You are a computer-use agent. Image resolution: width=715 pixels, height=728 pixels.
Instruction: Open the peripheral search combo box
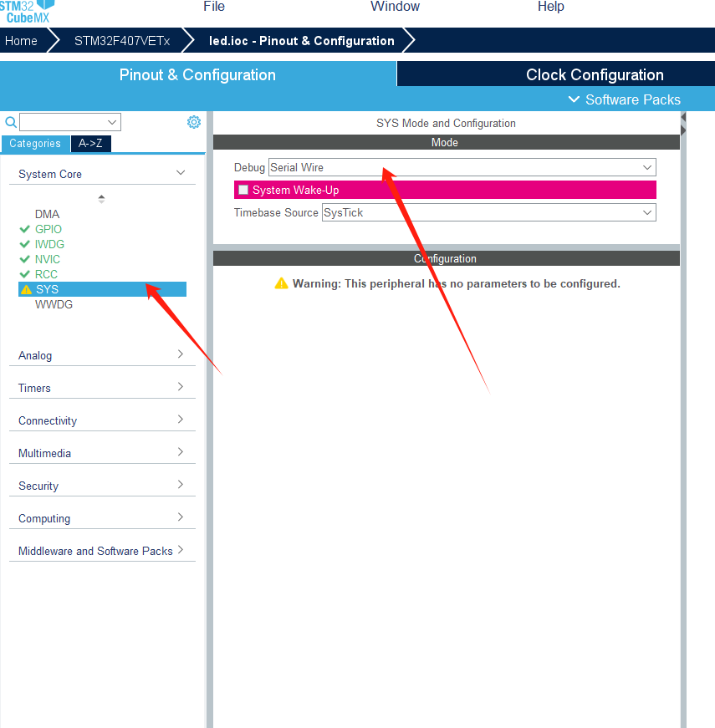[70, 122]
